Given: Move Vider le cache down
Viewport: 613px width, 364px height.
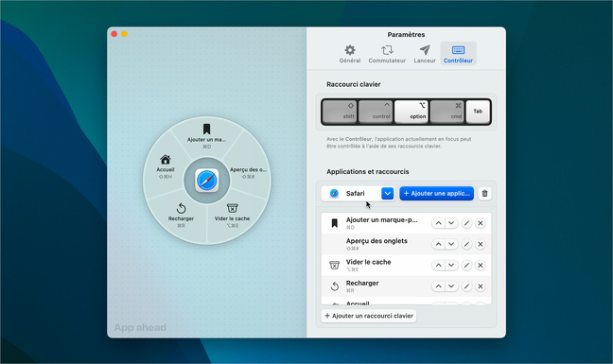Looking at the screenshot, I should [x=451, y=265].
